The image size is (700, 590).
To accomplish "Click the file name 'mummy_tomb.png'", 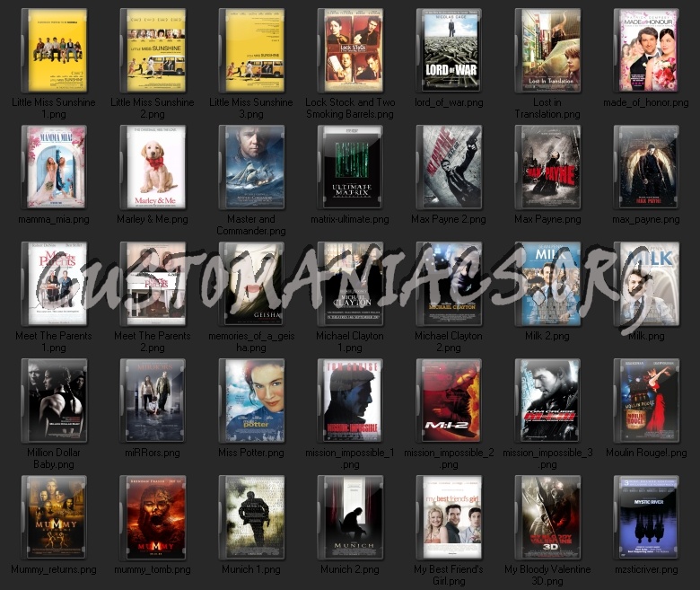I will coord(153,569).
